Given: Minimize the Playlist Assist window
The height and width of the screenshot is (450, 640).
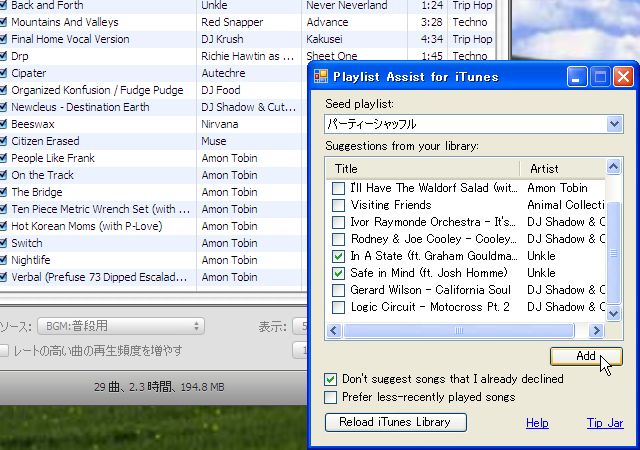Looking at the screenshot, I should pyautogui.click(x=577, y=76).
